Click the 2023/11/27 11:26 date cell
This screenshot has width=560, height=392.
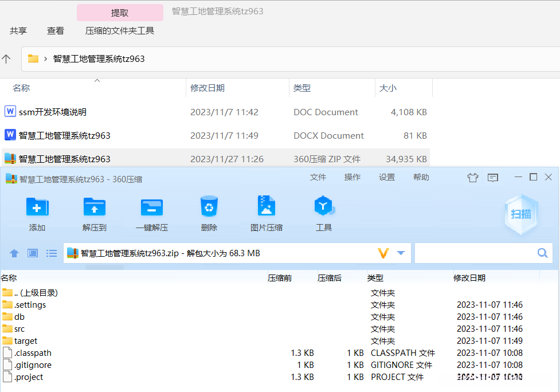(x=227, y=159)
